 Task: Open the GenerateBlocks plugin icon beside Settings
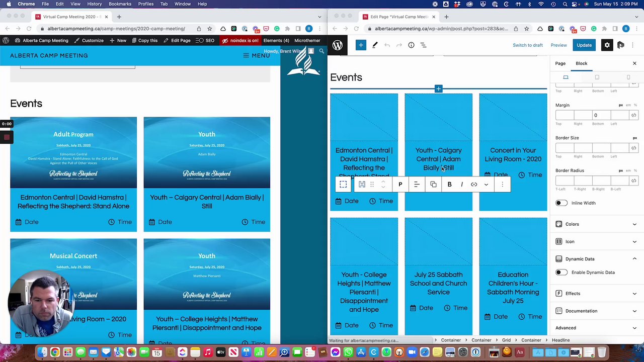coord(621,45)
